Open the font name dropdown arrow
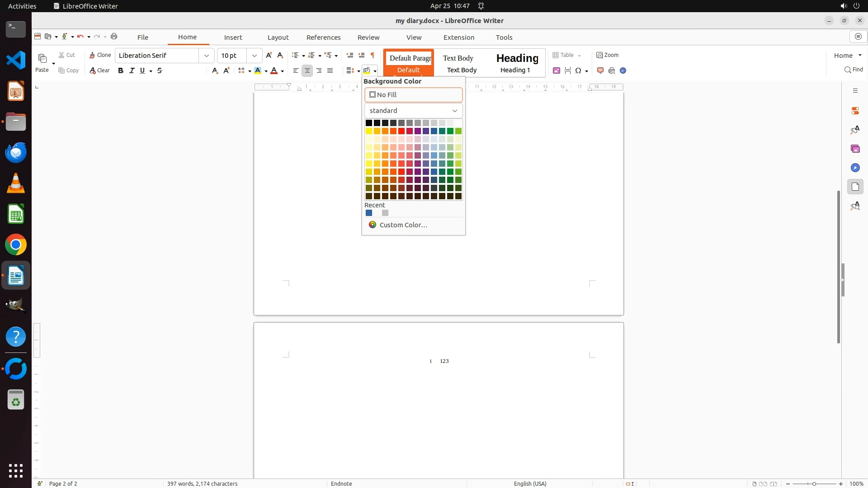Viewport: 868px width, 488px height. [207, 56]
